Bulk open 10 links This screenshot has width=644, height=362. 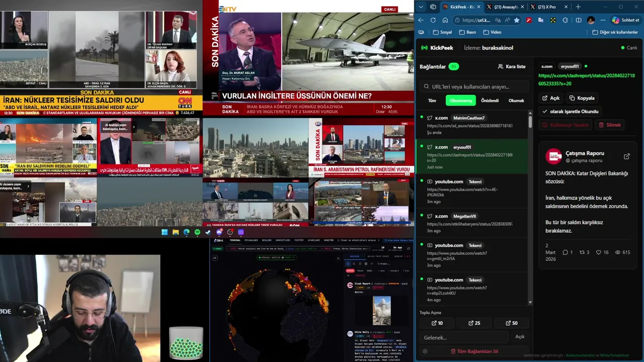pos(437,323)
